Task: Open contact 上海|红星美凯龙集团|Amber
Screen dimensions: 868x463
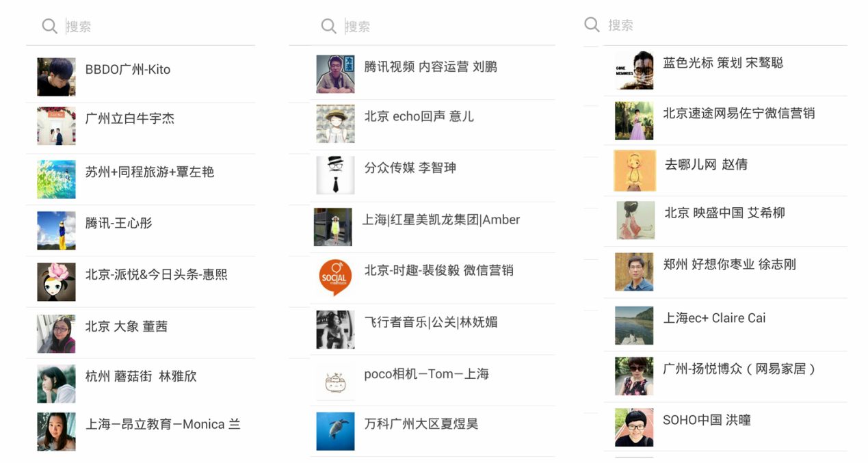Action: pos(441,220)
